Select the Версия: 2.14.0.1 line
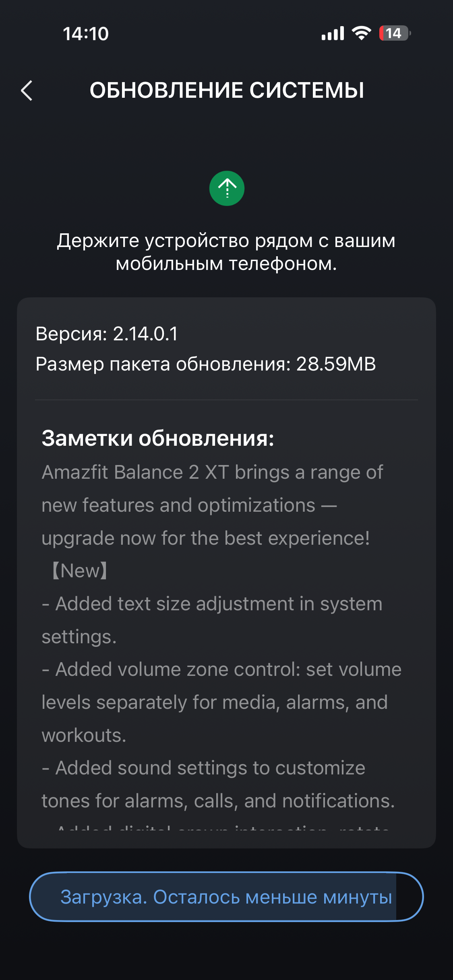The image size is (453, 980). pyautogui.click(x=107, y=334)
